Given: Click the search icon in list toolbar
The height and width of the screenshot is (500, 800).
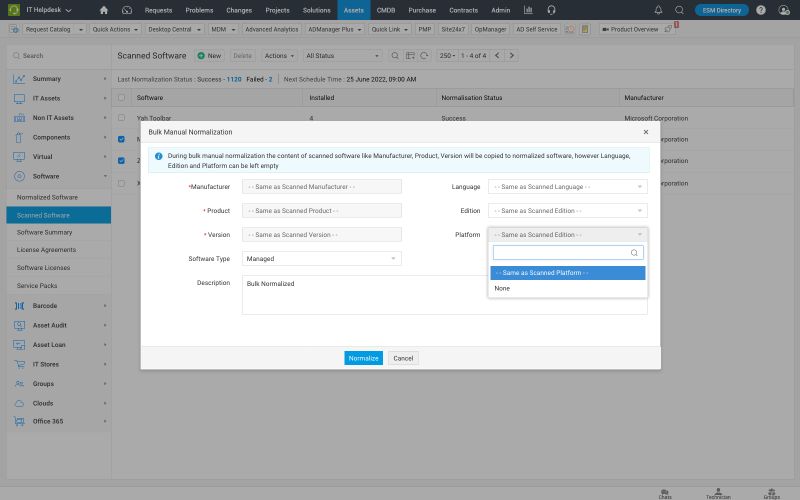Looking at the screenshot, I should pyautogui.click(x=394, y=56).
